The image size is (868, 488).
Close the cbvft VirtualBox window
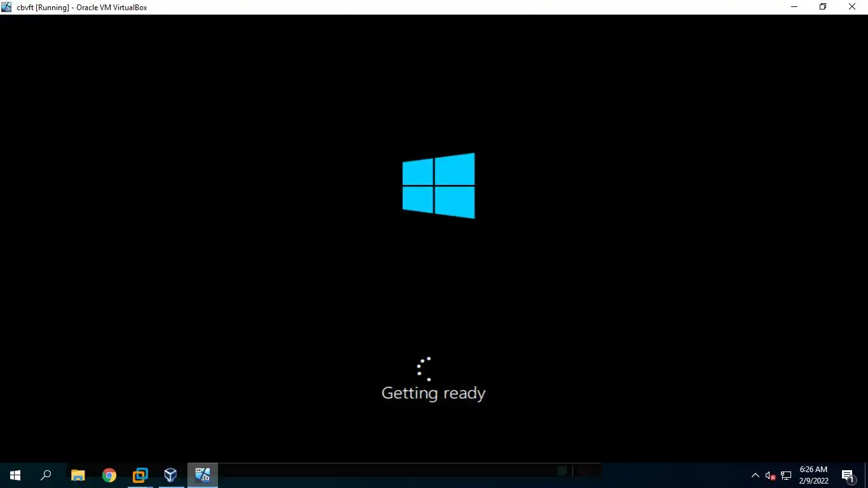[852, 7]
